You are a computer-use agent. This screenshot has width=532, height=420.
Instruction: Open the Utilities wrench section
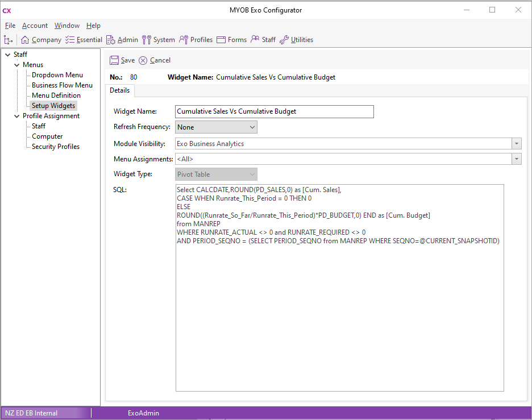click(x=284, y=40)
